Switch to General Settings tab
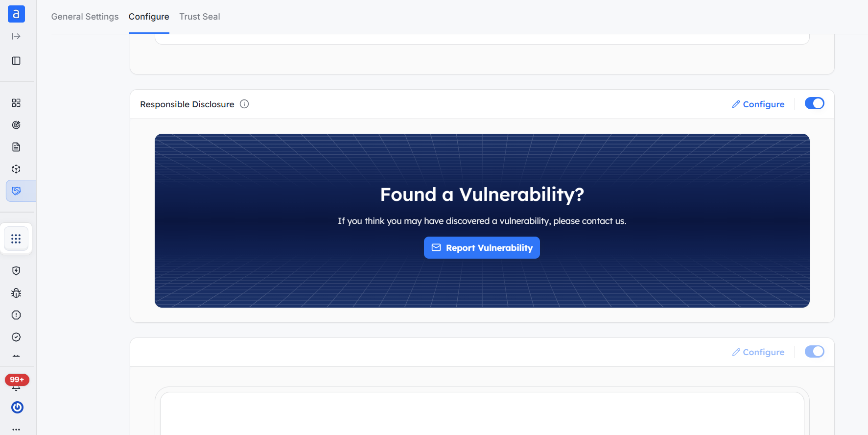 coord(85,17)
